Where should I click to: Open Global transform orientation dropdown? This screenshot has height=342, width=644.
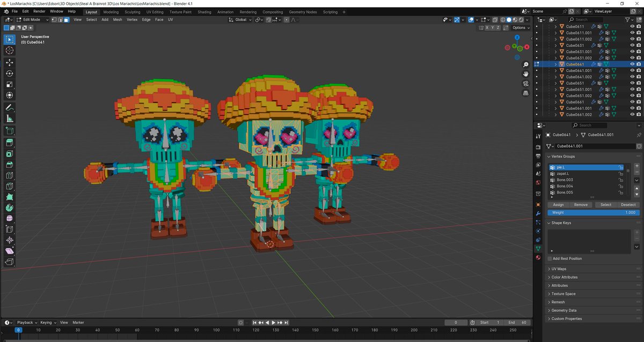tap(240, 20)
